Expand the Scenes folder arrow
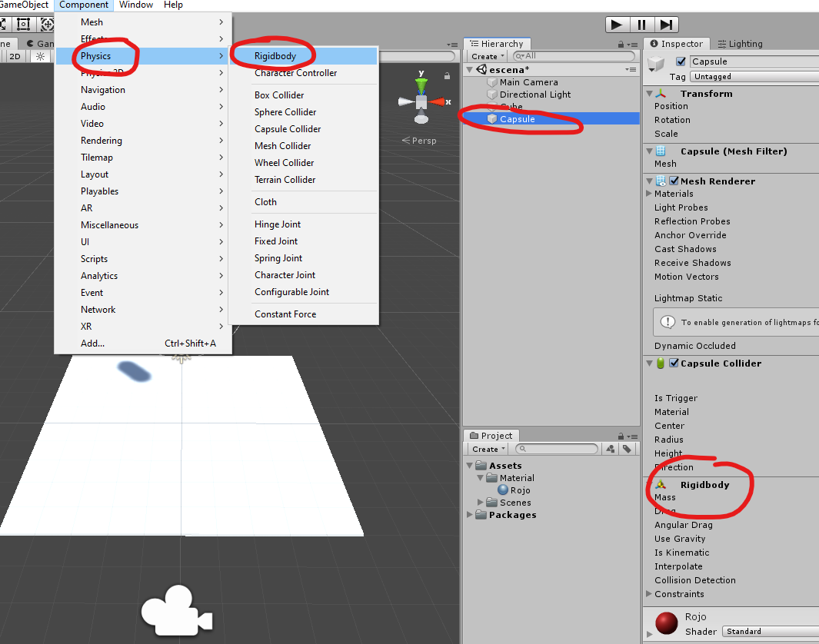 (481, 503)
